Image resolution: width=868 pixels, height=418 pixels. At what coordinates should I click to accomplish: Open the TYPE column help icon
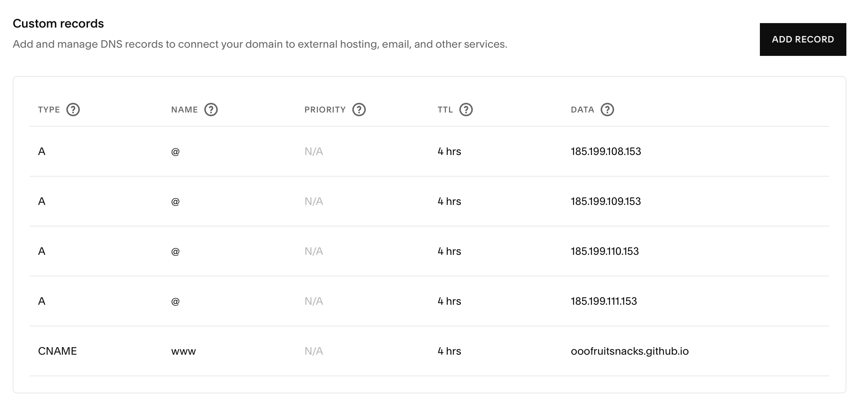[x=73, y=110]
